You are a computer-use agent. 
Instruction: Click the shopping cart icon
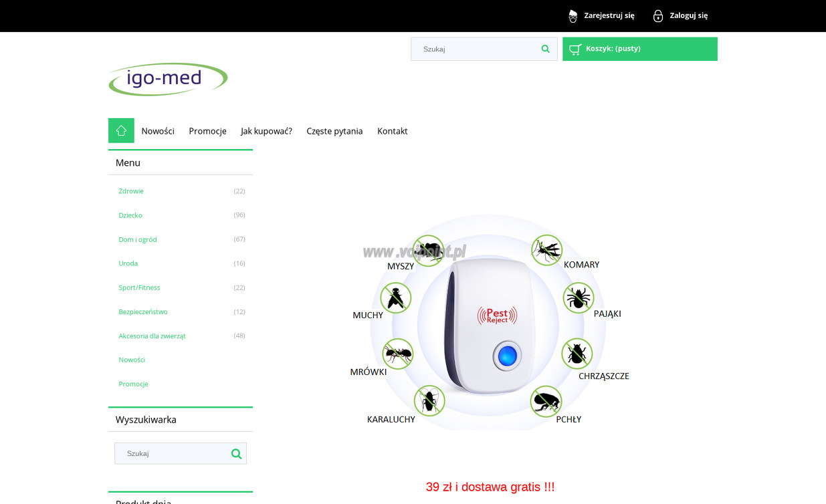[x=575, y=49]
